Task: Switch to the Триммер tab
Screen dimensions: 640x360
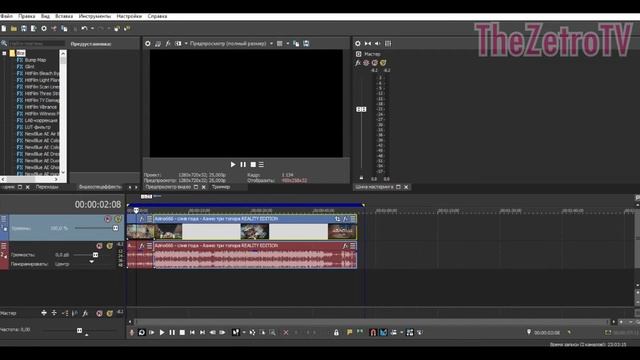Action: (x=221, y=187)
